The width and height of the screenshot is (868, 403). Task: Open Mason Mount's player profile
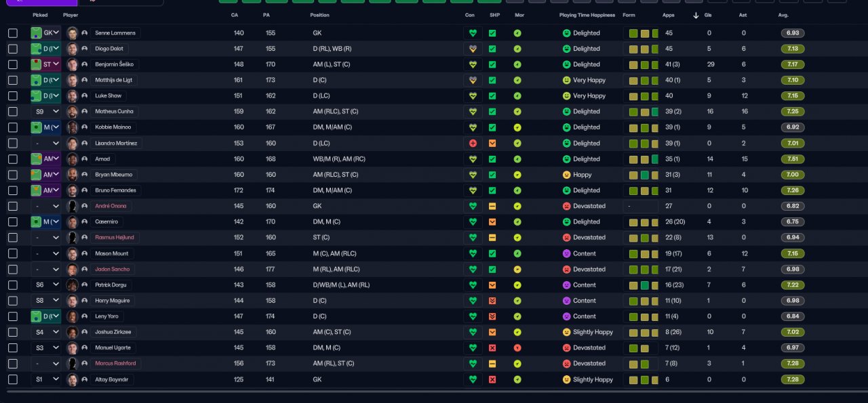pyautogui.click(x=113, y=253)
